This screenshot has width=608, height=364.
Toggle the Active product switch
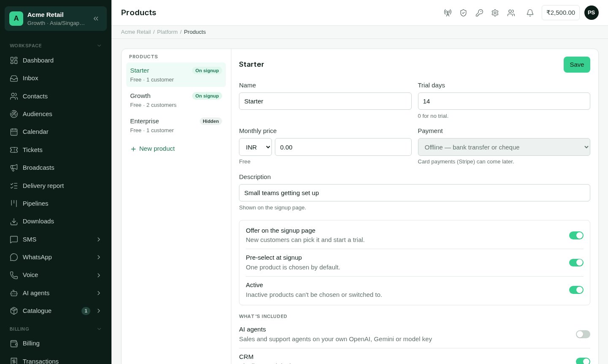(x=576, y=290)
